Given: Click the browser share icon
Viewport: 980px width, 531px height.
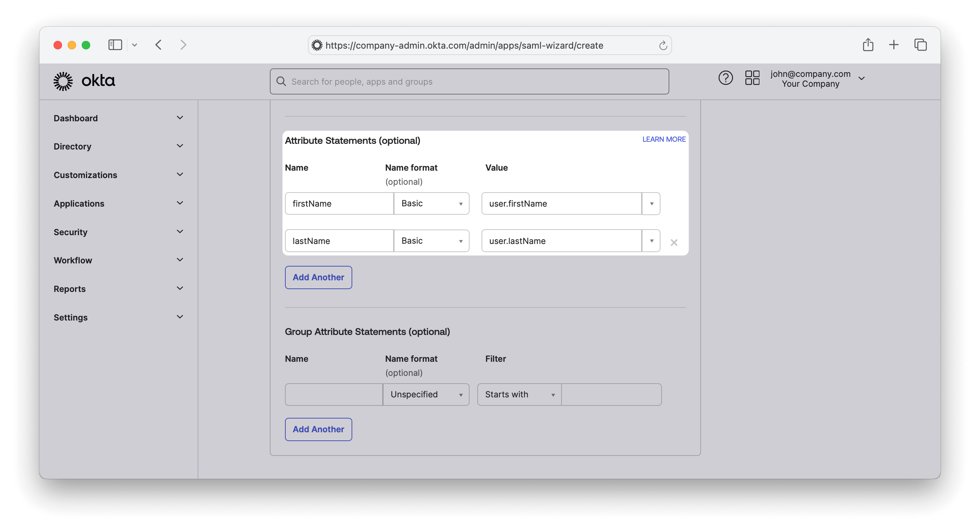Looking at the screenshot, I should [x=868, y=44].
